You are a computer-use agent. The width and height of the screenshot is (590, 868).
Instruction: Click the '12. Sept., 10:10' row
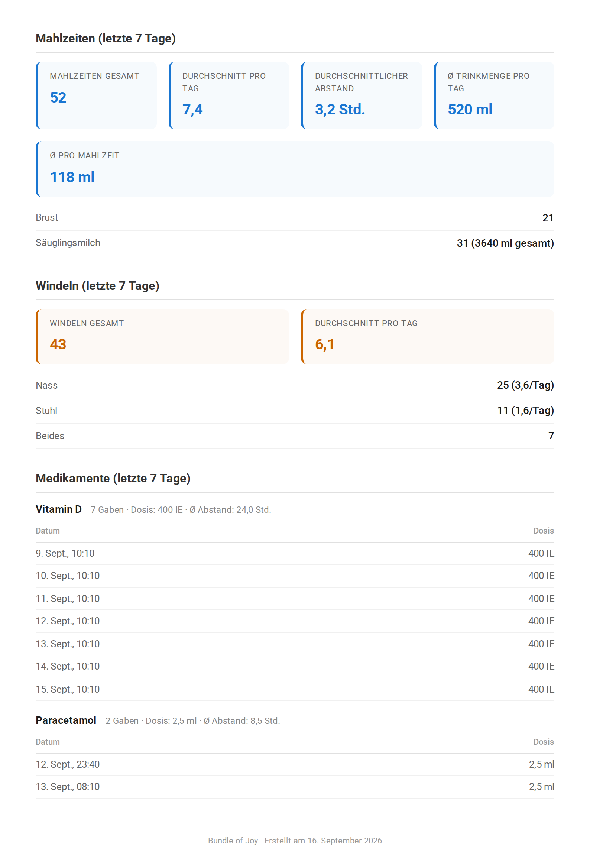295,621
